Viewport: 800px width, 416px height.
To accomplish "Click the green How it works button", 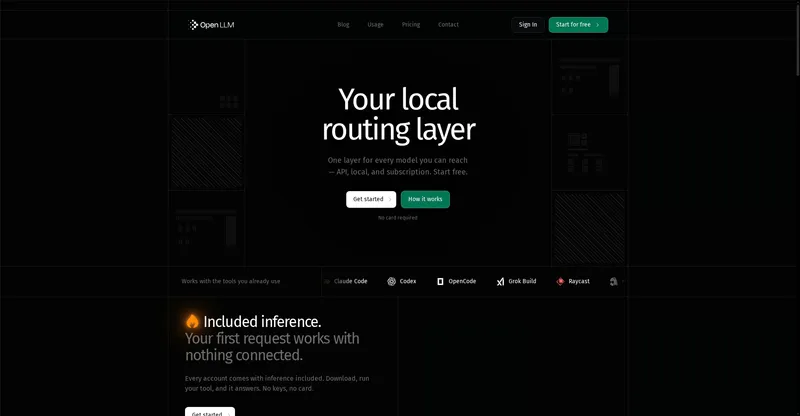I will tap(425, 199).
